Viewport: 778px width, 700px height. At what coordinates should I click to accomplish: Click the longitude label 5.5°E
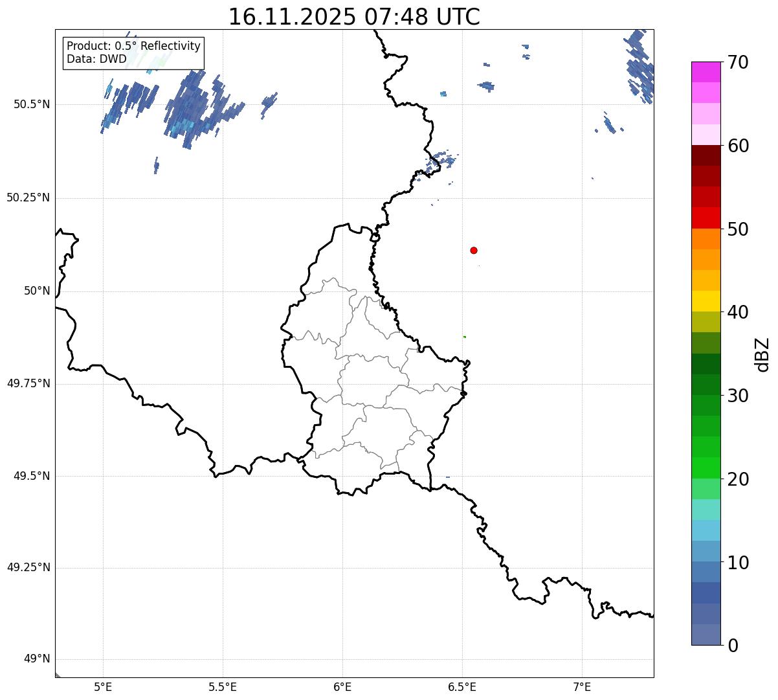[x=223, y=686]
